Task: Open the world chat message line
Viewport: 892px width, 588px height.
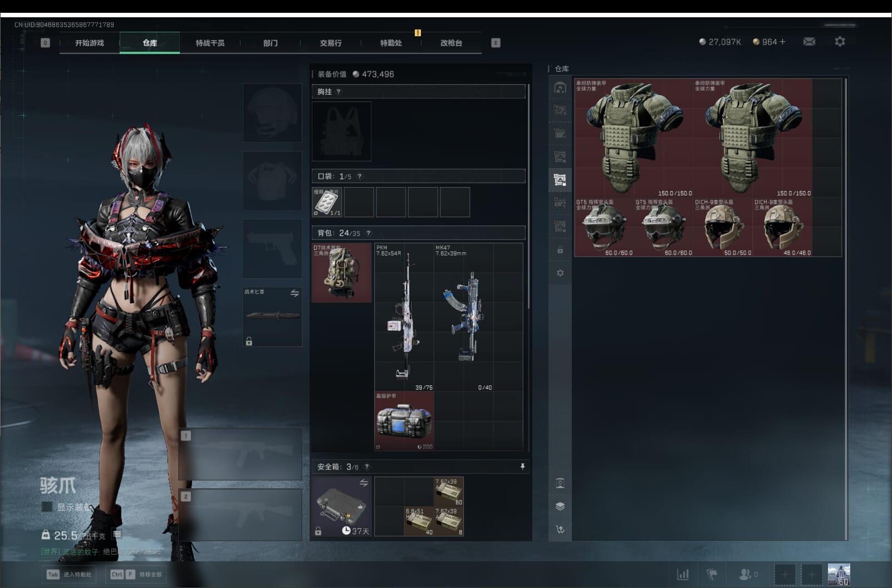Action: [x=101, y=552]
